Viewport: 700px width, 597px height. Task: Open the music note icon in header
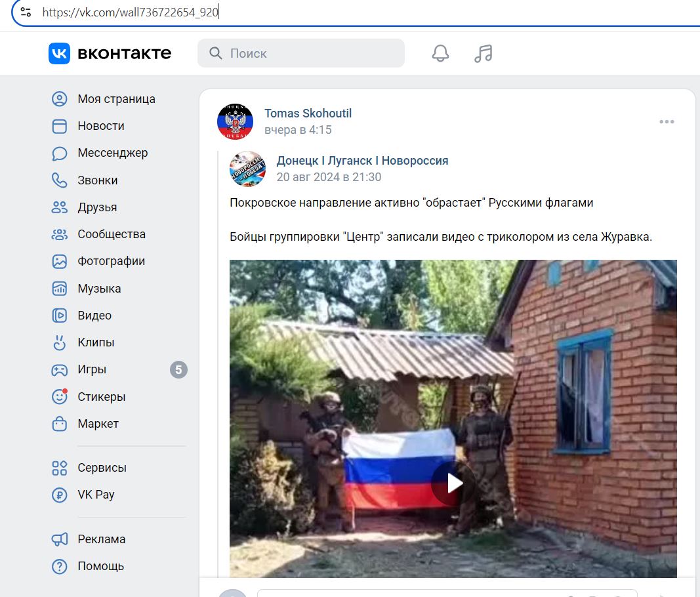483,53
